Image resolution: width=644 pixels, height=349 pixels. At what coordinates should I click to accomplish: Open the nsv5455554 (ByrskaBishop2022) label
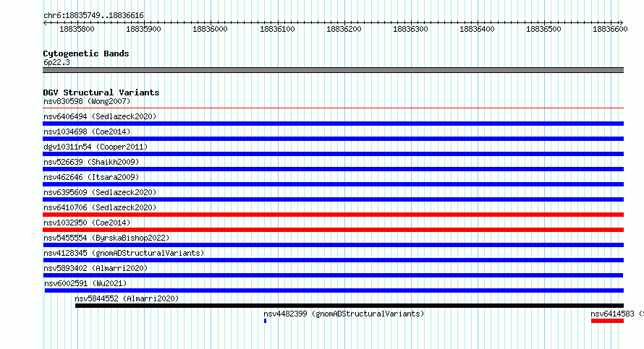pyautogui.click(x=106, y=238)
